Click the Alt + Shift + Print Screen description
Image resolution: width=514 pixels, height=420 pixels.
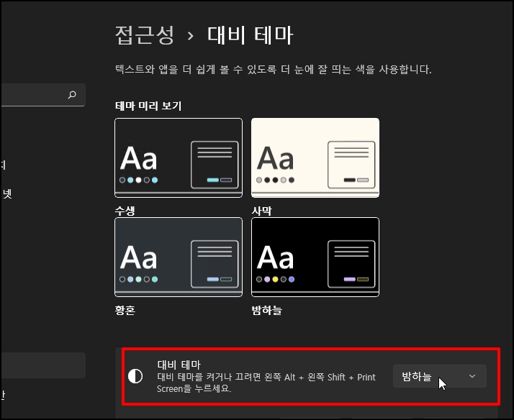(266, 383)
